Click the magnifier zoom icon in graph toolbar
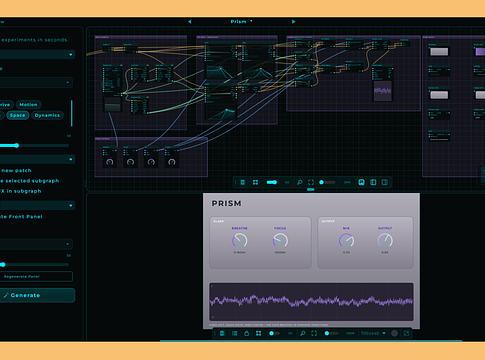Screen dimensions: 485x360 (300, 182)
